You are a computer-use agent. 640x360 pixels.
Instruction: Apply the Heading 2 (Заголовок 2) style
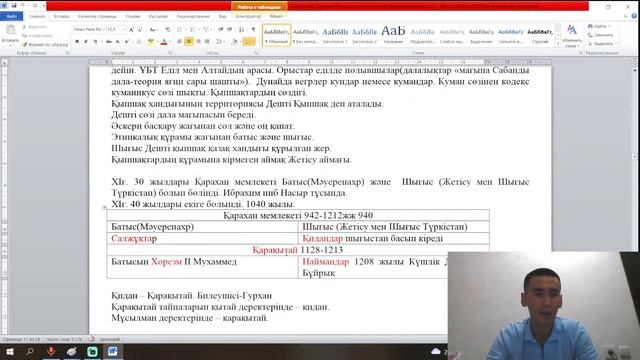point(364,35)
